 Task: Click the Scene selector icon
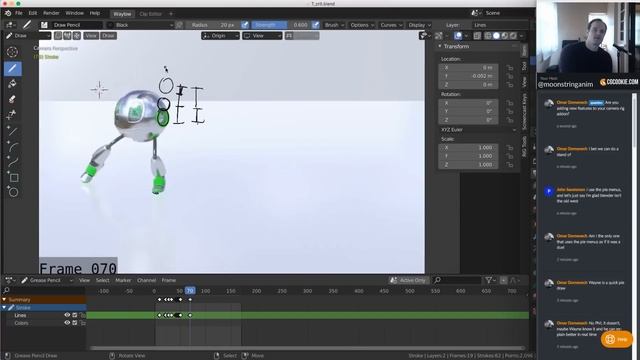pos(475,13)
